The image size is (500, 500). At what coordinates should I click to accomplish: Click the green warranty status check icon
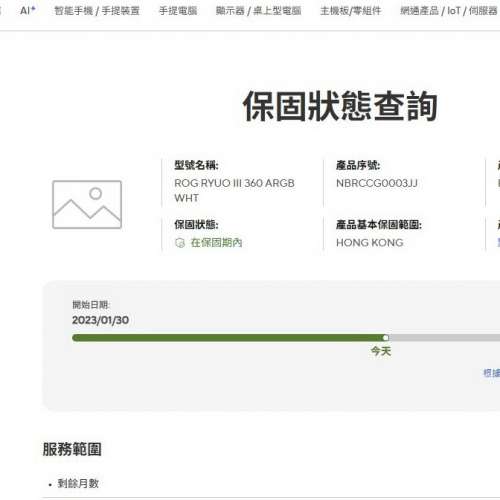click(x=180, y=243)
